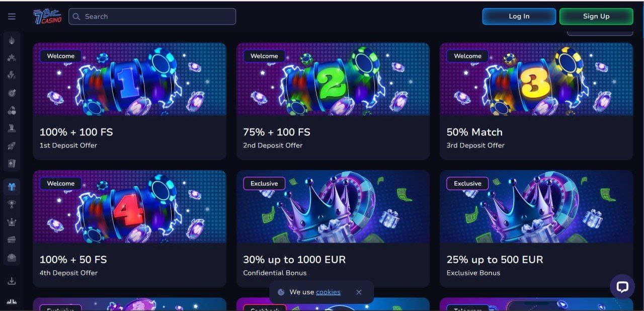The width and height of the screenshot is (644, 311).
Task: Open the cookies policy link
Action: pos(328,292)
